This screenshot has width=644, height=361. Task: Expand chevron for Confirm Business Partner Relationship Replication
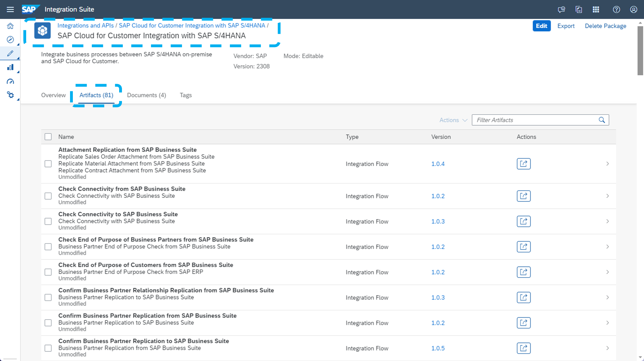pos(607,298)
